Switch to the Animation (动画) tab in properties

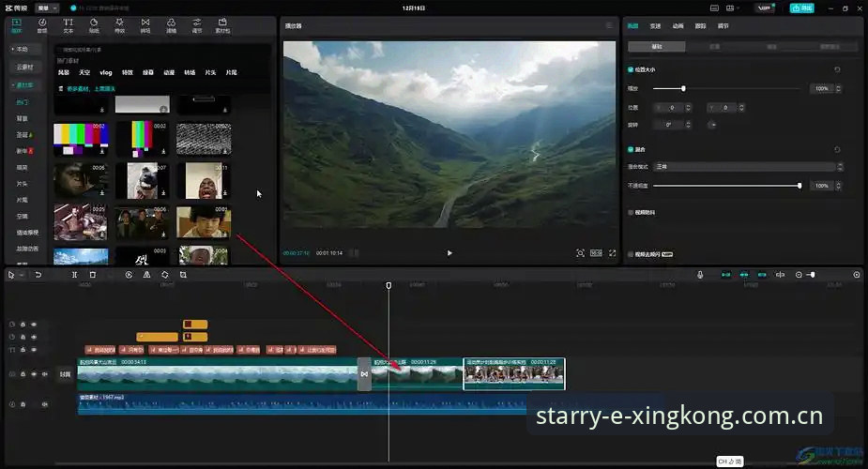coord(678,26)
